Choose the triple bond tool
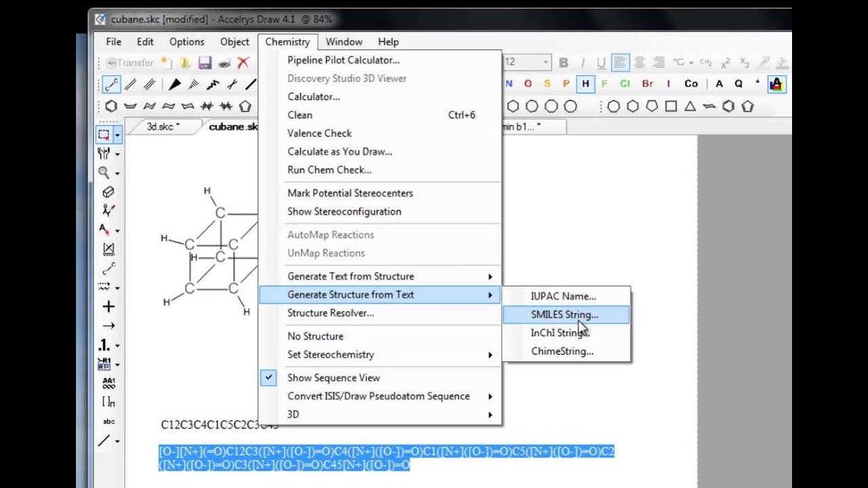This screenshot has height=488, width=868. point(149,85)
